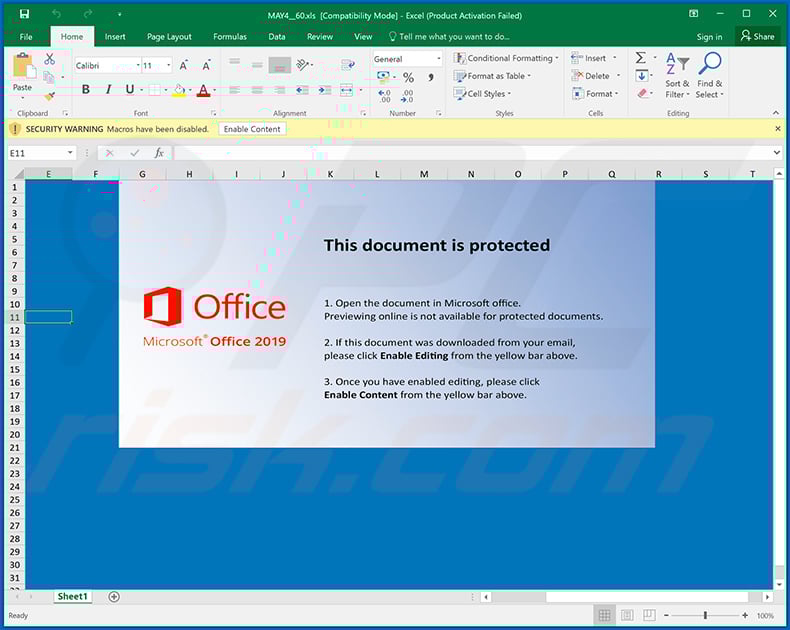Apply red font color A

click(x=203, y=90)
